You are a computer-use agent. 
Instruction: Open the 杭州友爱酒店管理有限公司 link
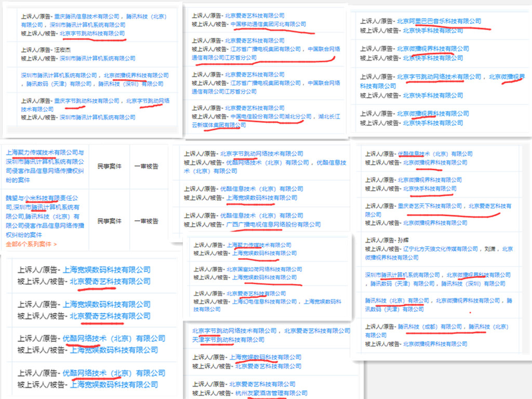point(271,393)
